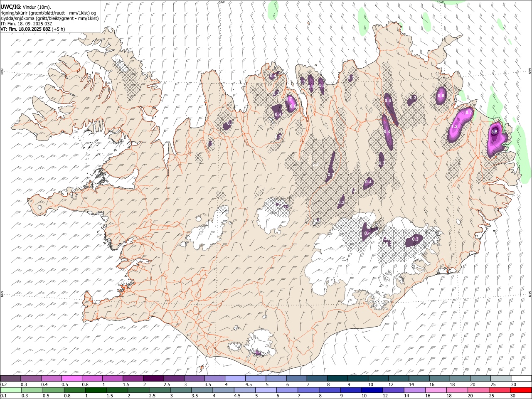Pick the light gray 25–30 snow legend swatch
Screen dimensions: 532x399
(500, 378)
